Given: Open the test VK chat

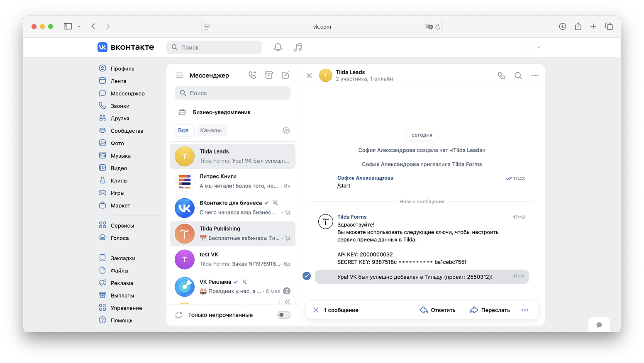Looking at the screenshot, I should [x=232, y=259].
